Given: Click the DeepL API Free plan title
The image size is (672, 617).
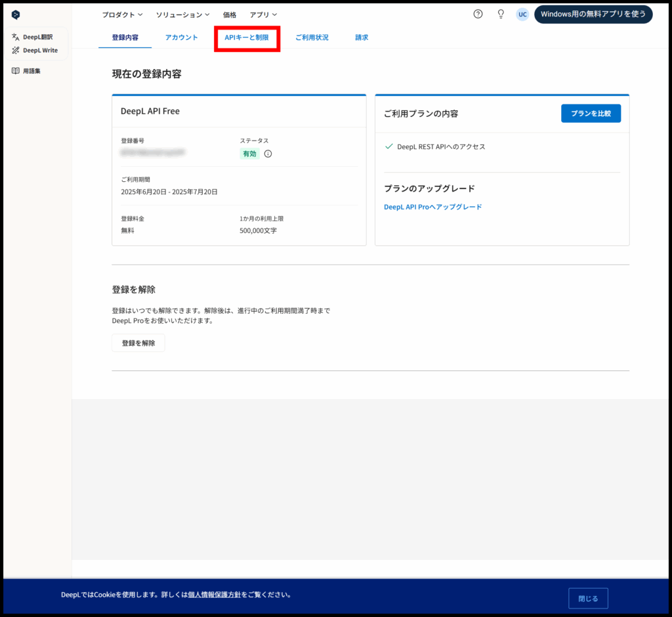Looking at the screenshot, I should tap(150, 111).
